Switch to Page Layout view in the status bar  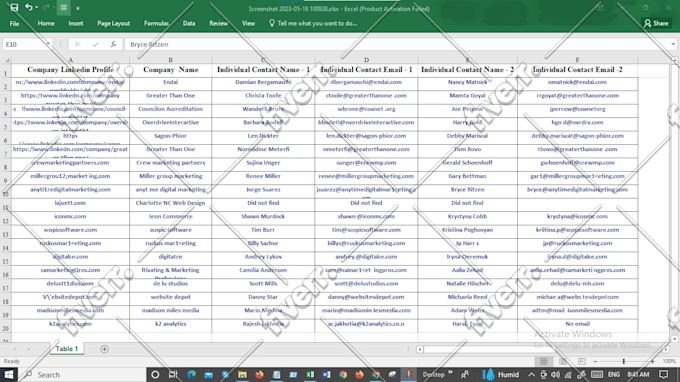click(x=563, y=361)
